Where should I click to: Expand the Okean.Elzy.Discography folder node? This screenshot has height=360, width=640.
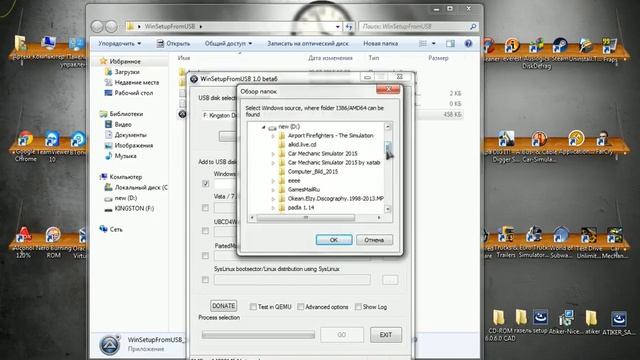pyautogui.click(x=273, y=199)
